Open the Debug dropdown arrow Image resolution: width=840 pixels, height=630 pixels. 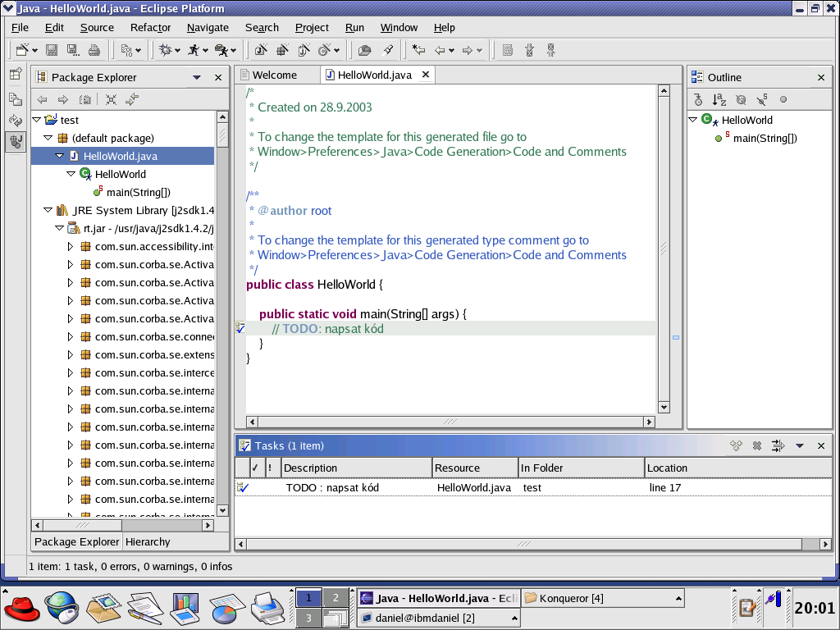tap(177, 50)
